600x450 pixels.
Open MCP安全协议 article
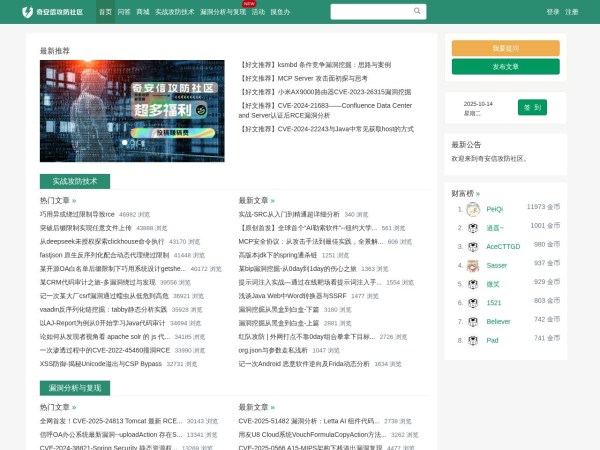[x=311, y=241]
